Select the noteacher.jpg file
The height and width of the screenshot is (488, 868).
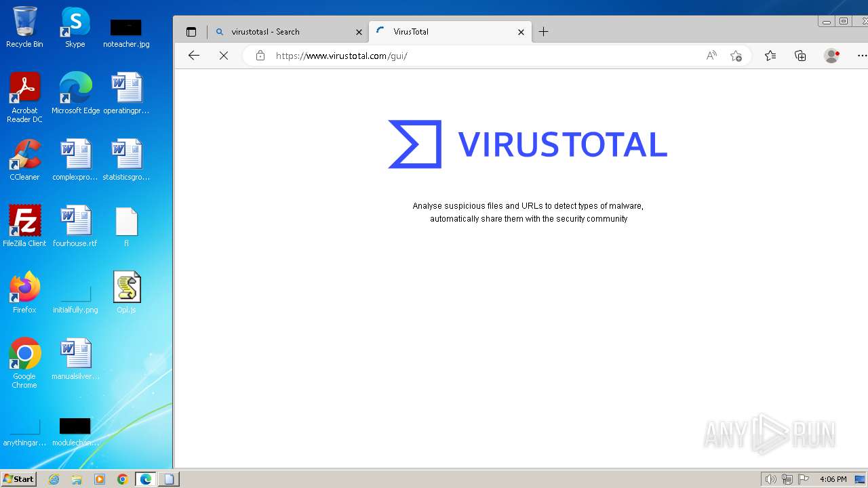pos(126,33)
